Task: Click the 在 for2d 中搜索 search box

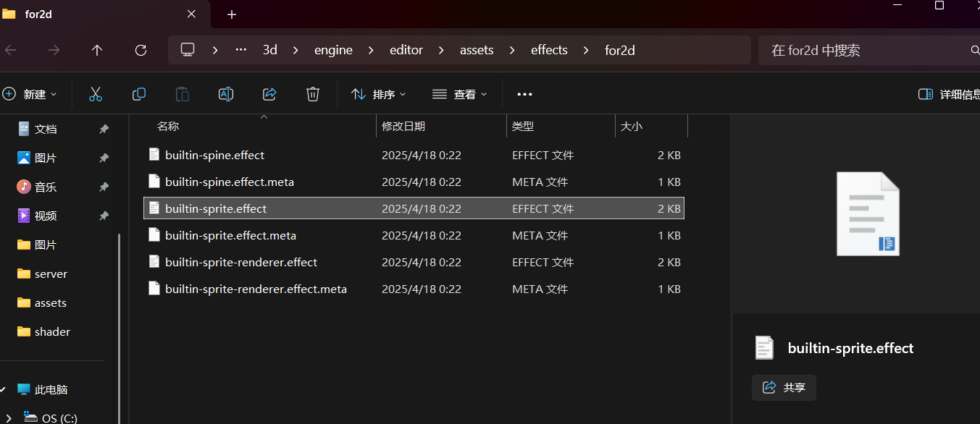Action: click(862, 50)
